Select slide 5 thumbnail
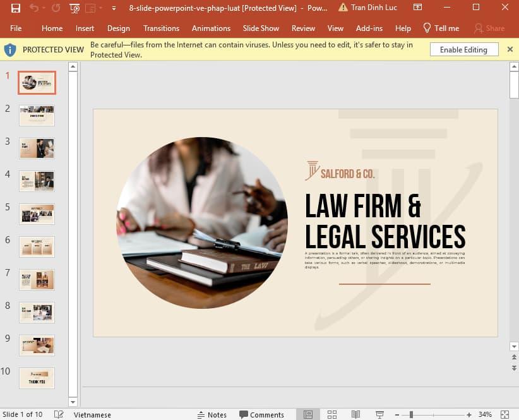 [36, 213]
